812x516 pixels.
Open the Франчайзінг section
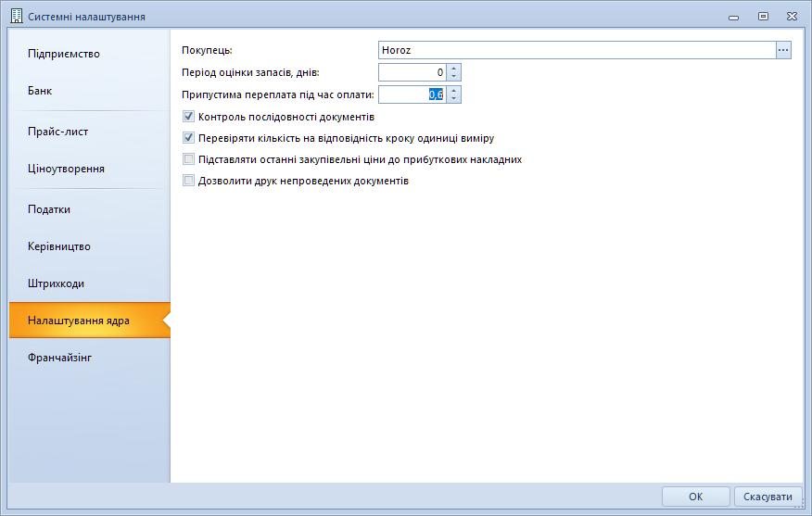[60, 357]
